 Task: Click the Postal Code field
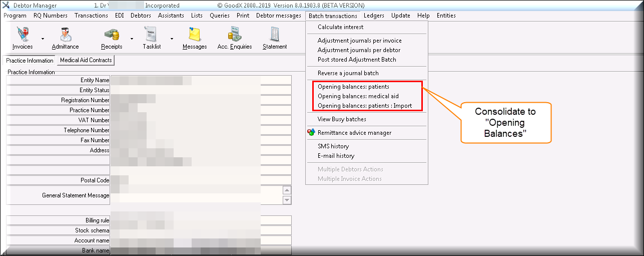coord(201,180)
